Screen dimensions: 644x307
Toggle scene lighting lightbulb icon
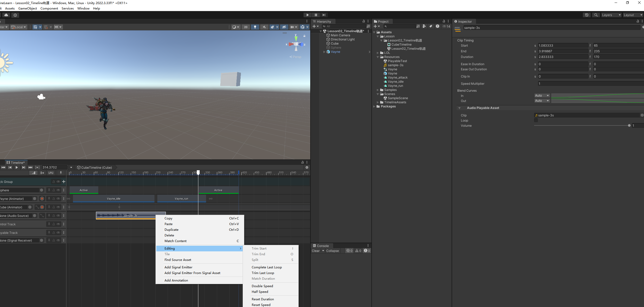(255, 27)
